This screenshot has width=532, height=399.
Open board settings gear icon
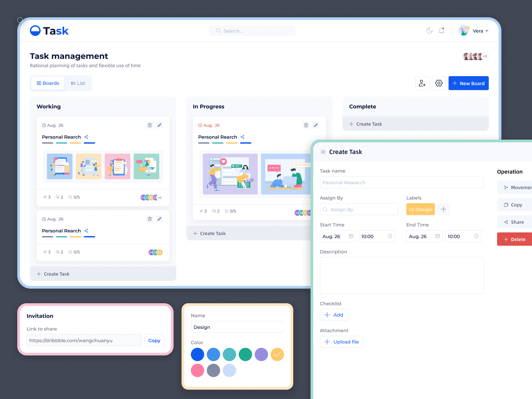click(439, 83)
